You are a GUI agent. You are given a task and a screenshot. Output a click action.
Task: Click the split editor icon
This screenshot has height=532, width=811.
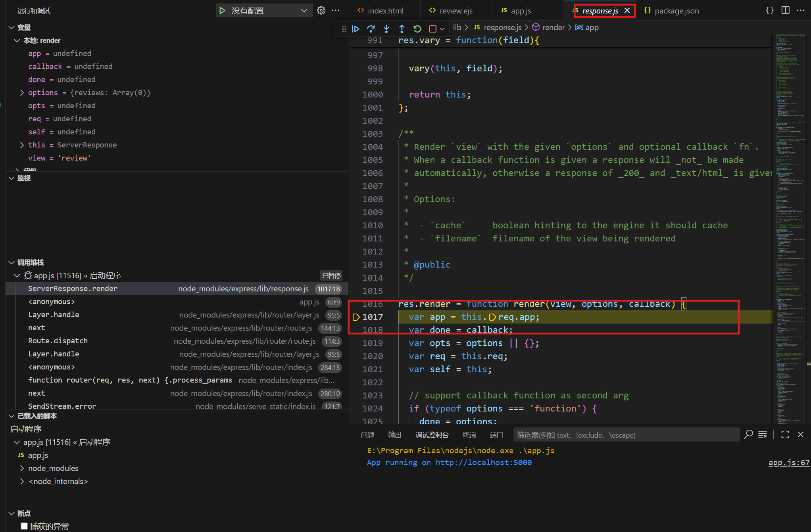tap(785, 11)
